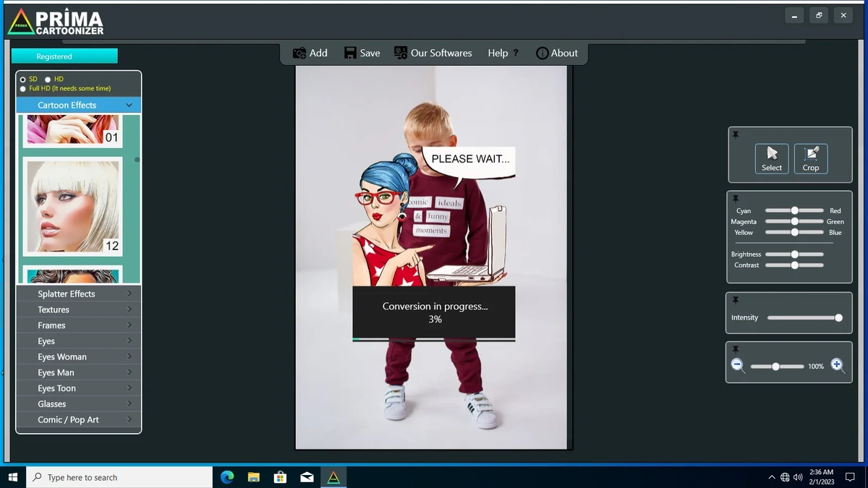The image size is (868, 488).
Task: Adjust the Brightness slider
Action: [x=794, y=254]
